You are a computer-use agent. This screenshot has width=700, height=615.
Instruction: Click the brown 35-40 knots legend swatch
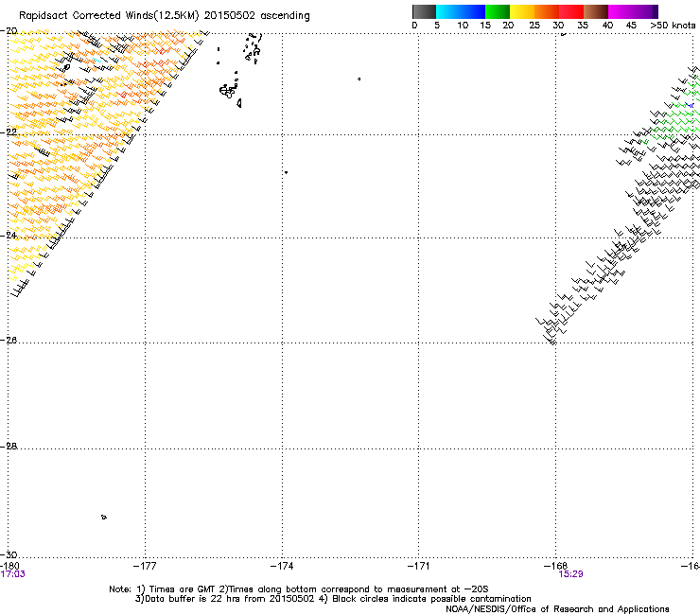[x=596, y=11]
